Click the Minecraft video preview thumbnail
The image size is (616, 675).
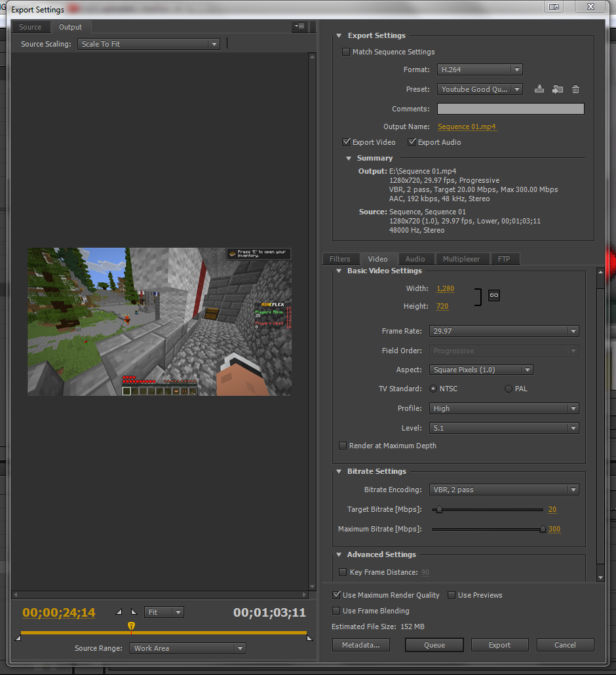pos(159,322)
